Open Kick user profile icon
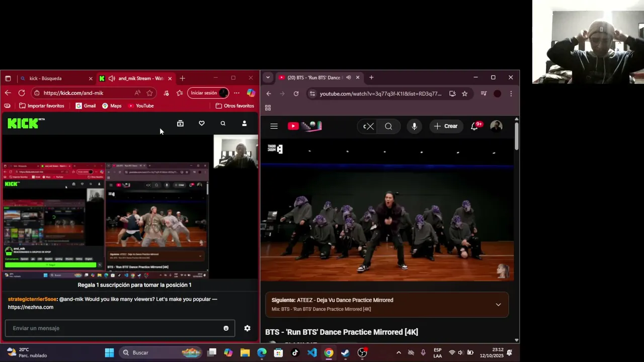The height and width of the screenshot is (362, 644). pos(245,124)
